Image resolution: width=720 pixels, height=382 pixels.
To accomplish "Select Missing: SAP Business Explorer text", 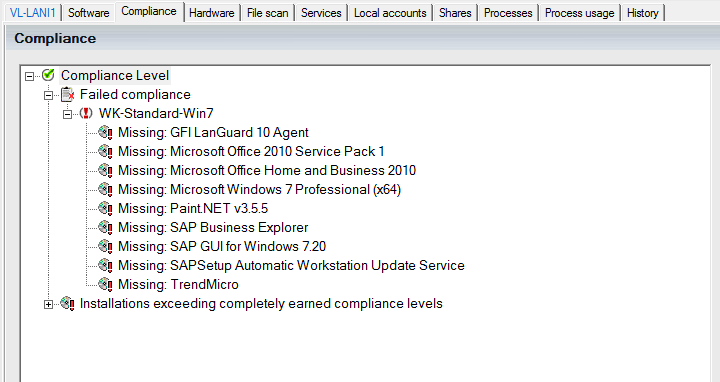I will point(213,227).
